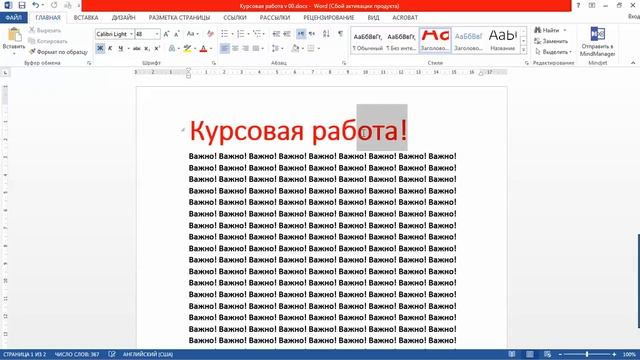Send the document to MindManager
This screenshot has height=360, width=640.
(598, 41)
